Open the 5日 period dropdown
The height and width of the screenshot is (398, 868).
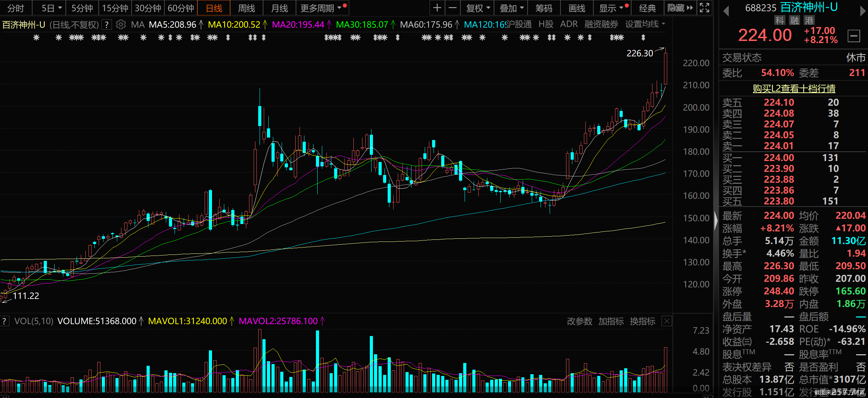tap(51, 8)
